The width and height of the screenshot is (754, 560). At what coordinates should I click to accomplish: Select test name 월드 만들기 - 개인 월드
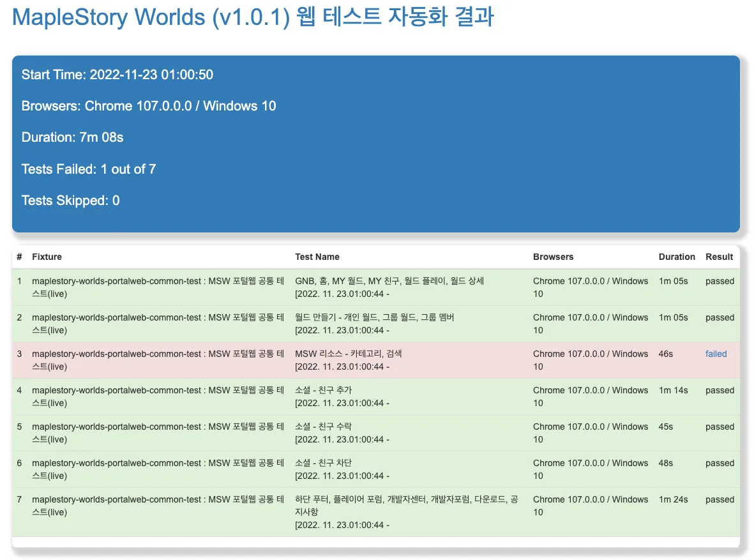[x=375, y=317]
